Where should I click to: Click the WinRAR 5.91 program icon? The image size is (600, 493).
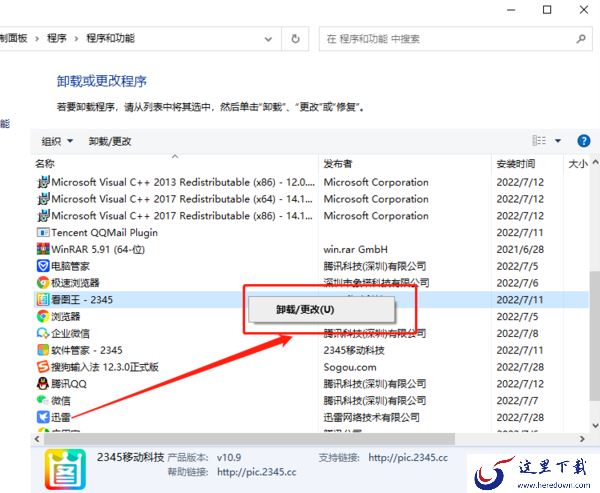coord(43,249)
